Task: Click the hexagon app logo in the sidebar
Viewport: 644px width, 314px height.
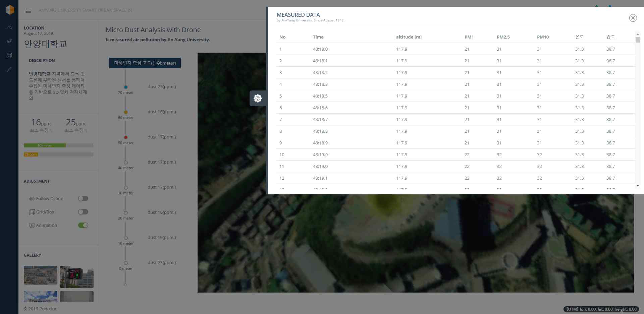Action: 10,10
